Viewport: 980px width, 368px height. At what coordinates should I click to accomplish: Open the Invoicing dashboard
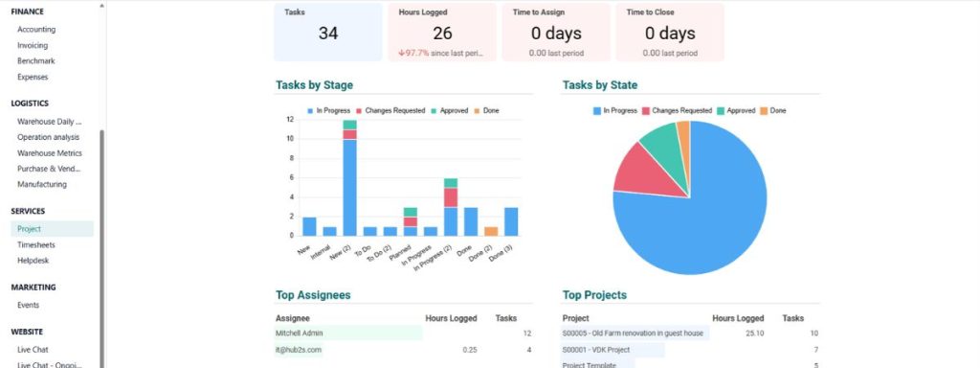pos(33,45)
